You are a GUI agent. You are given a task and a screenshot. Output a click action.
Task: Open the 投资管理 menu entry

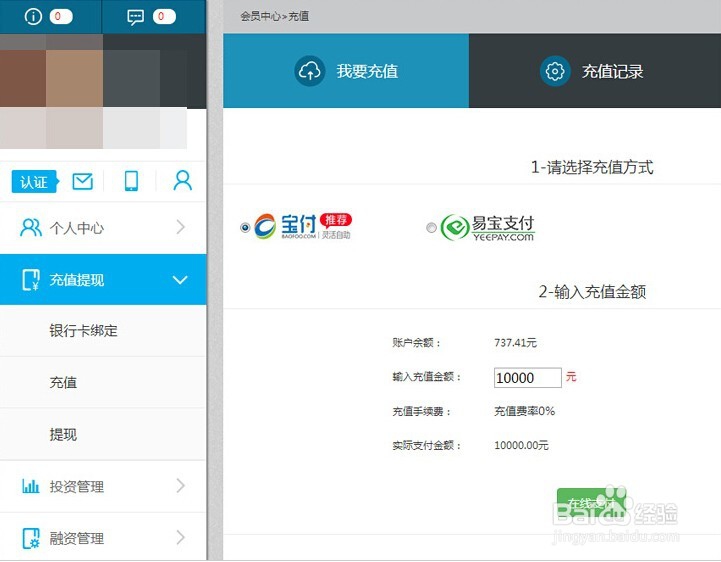103,486
